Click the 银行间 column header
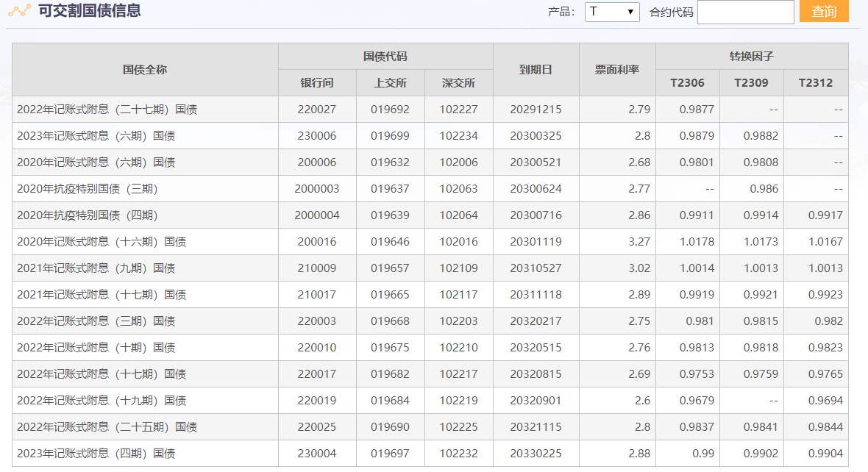 coord(317,83)
